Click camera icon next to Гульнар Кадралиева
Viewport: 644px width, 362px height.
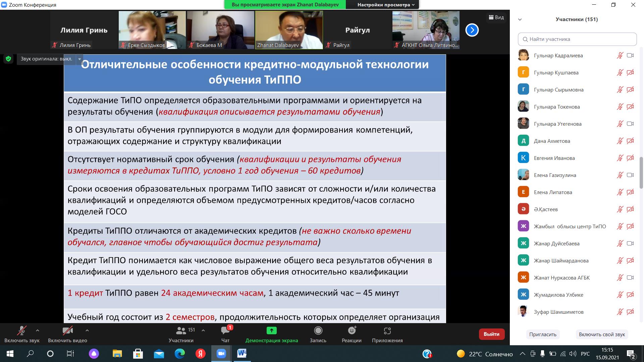tap(630, 56)
